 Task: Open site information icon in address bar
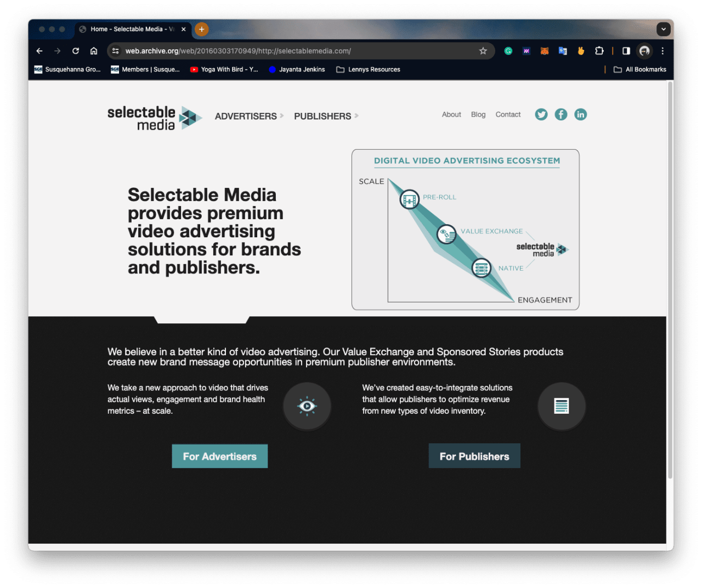pos(116,51)
